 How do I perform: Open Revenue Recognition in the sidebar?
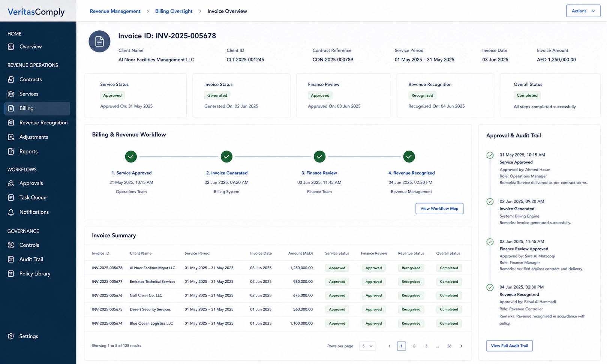(37, 122)
